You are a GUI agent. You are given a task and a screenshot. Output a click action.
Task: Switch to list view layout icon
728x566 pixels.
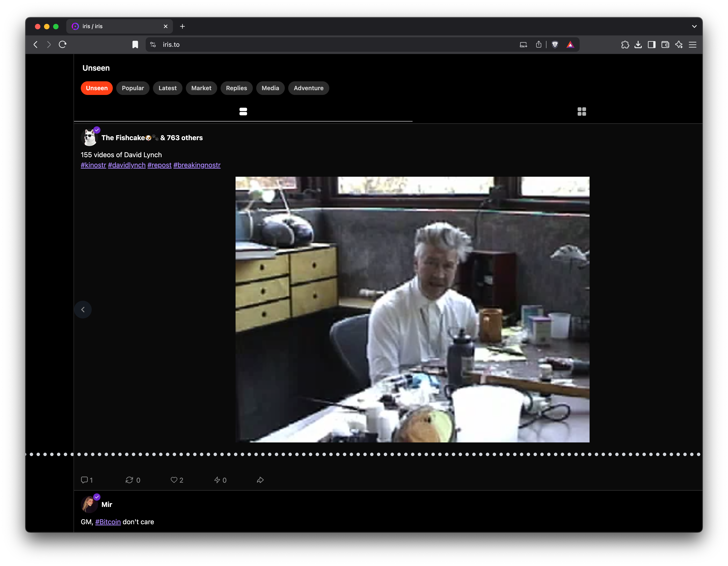pyautogui.click(x=243, y=111)
